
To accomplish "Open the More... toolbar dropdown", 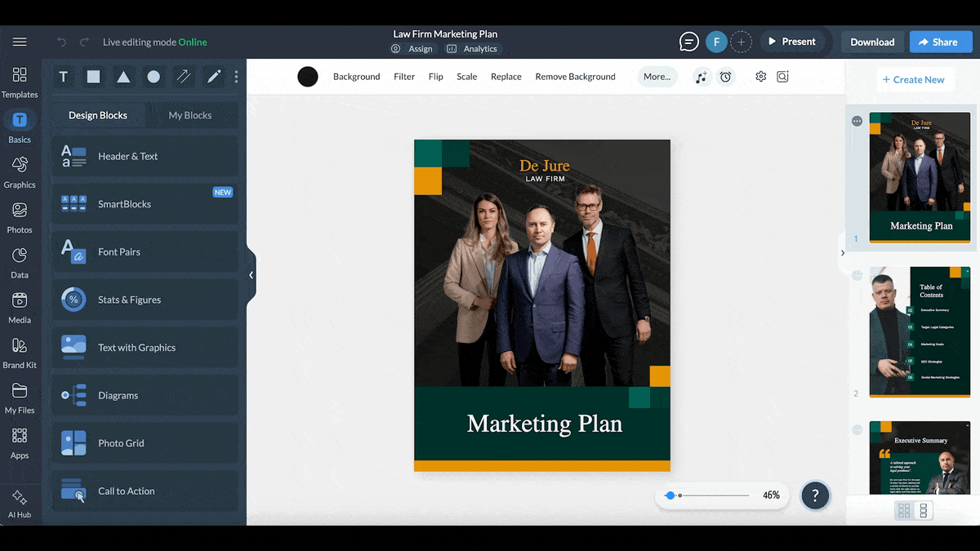I will (x=657, y=77).
